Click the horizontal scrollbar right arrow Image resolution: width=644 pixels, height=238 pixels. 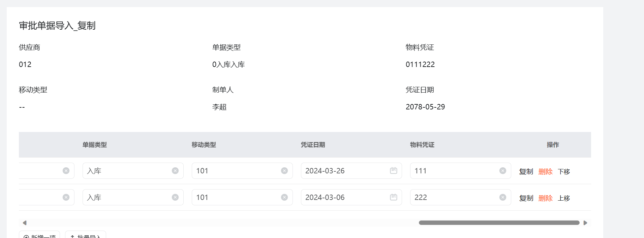click(585, 223)
